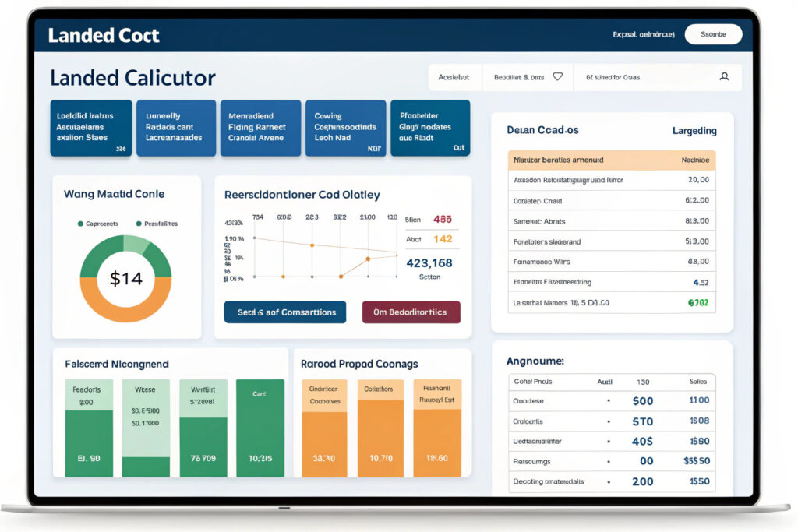Sort by the Nedniee column header
Image resolution: width=798 pixels, height=532 pixels.
tap(694, 160)
